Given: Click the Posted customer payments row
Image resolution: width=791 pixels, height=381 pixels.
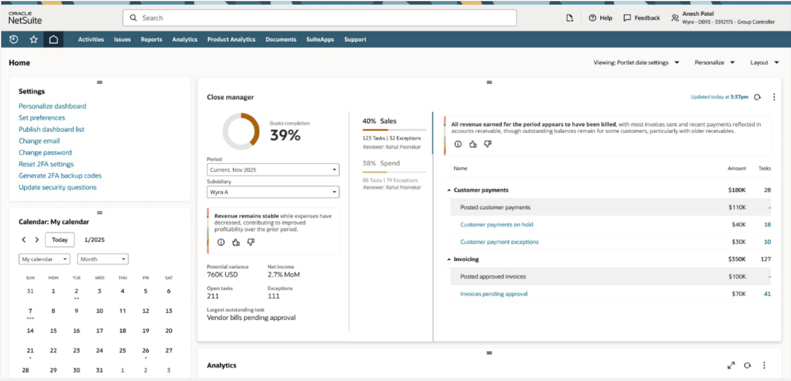Looking at the screenshot, I should [610, 207].
